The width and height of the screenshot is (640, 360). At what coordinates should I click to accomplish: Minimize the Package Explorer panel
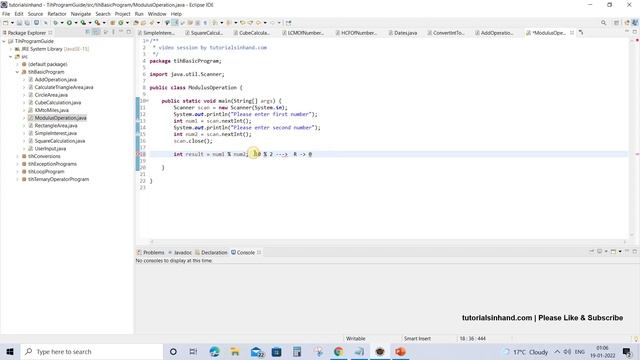tap(121, 32)
